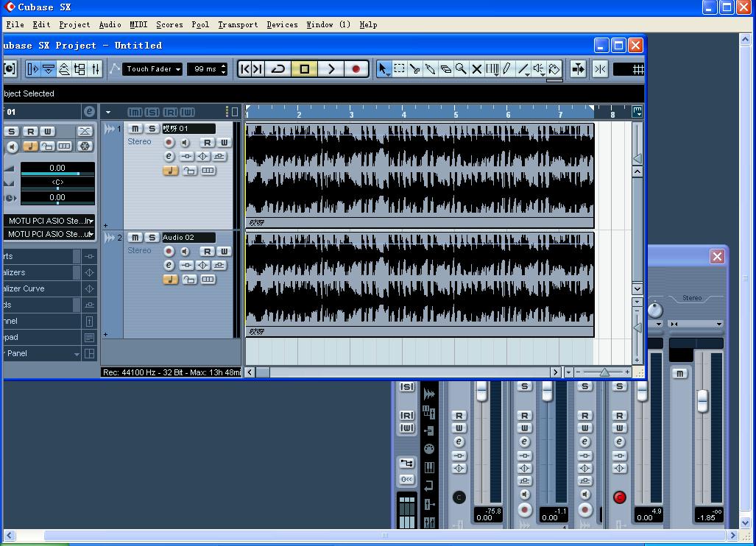
Task: Click the Snap to Zero Crossing icon
Action: 600,69
